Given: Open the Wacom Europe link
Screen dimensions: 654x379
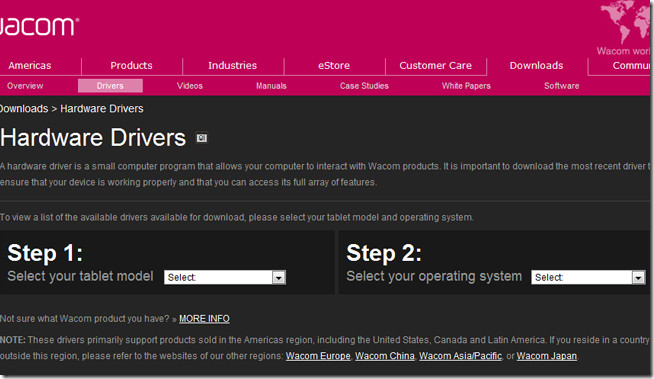Looking at the screenshot, I should [318, 356].
